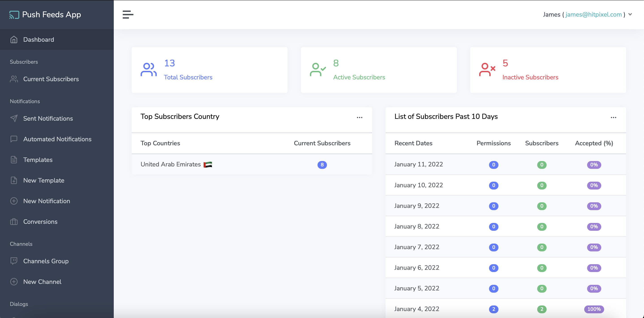Open options menu for List of Subscribers Past 10 Days
The height and width of the screenshot is (318, 644).
[613, 118]
